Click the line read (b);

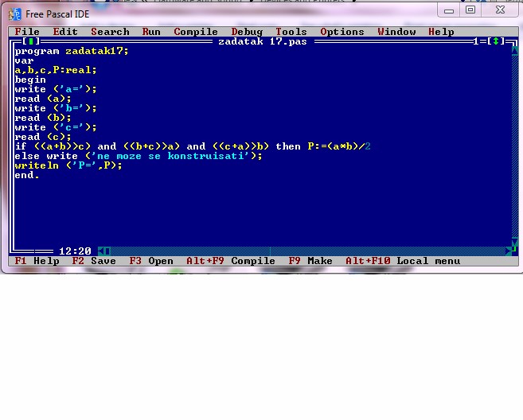click(43, 118)
